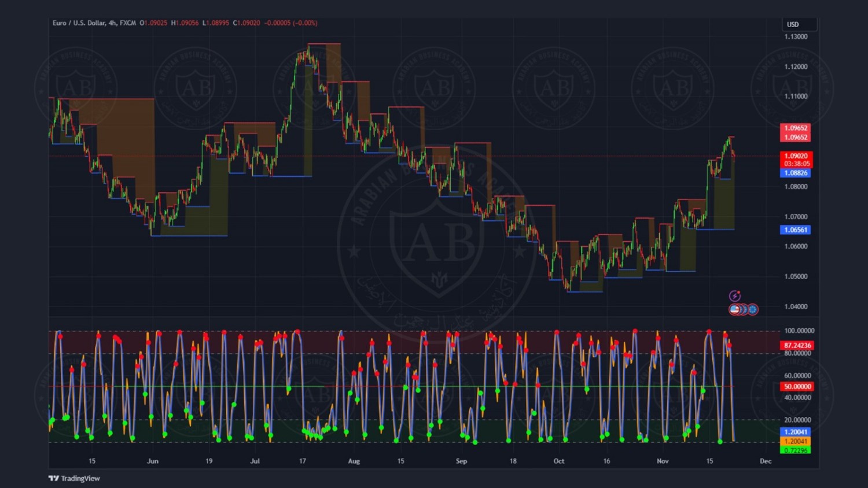Click the 20.00000 oscillator axis label
Image resolution: width=868 pixels, height=488 pixels.
[797, 420]
